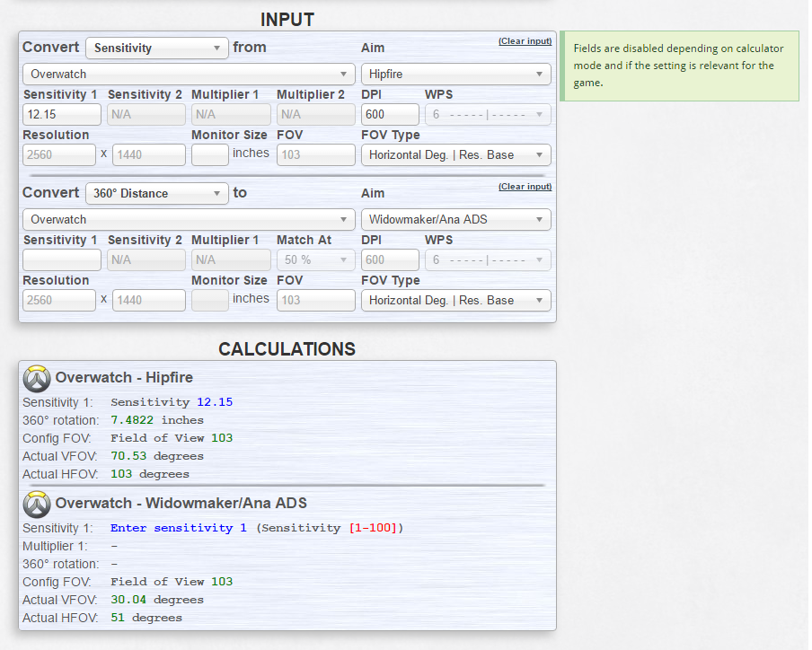The height and width of the screenshot is (650, 812).
Task: Open the target game Overwatch dropdown
Action: coord(189,219)
